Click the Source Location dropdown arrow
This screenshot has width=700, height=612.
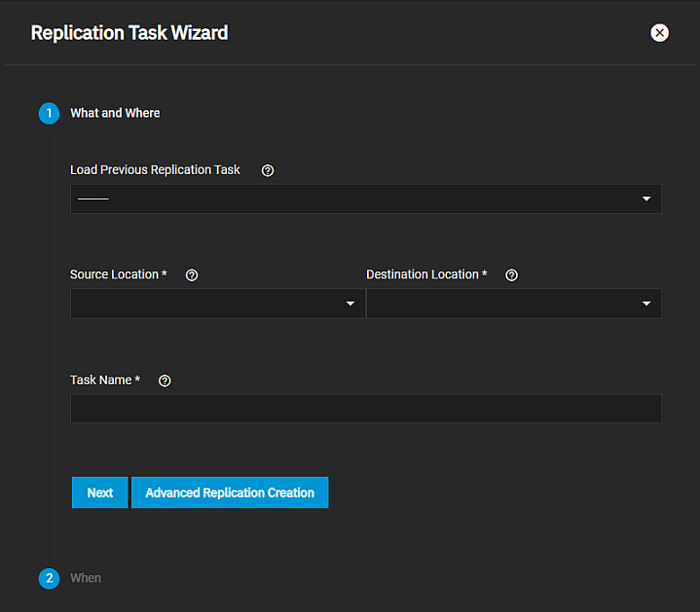click(x=350, y=305)
